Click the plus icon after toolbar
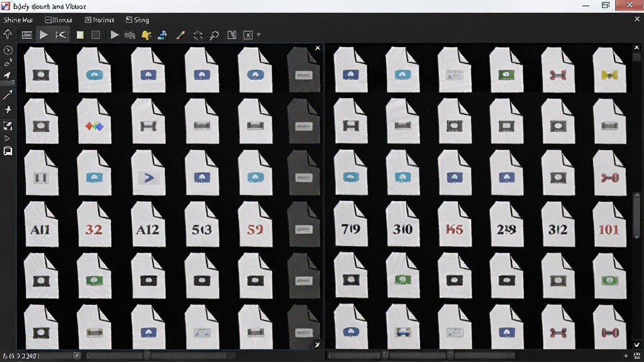Screen dimensions: 644x362 (x=258, y=35)
